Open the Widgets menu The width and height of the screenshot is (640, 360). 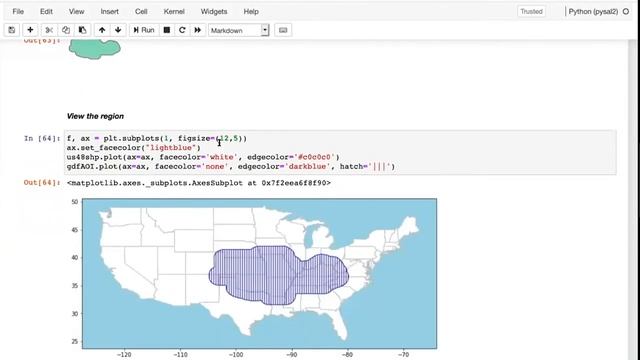[x=214, y=11]
